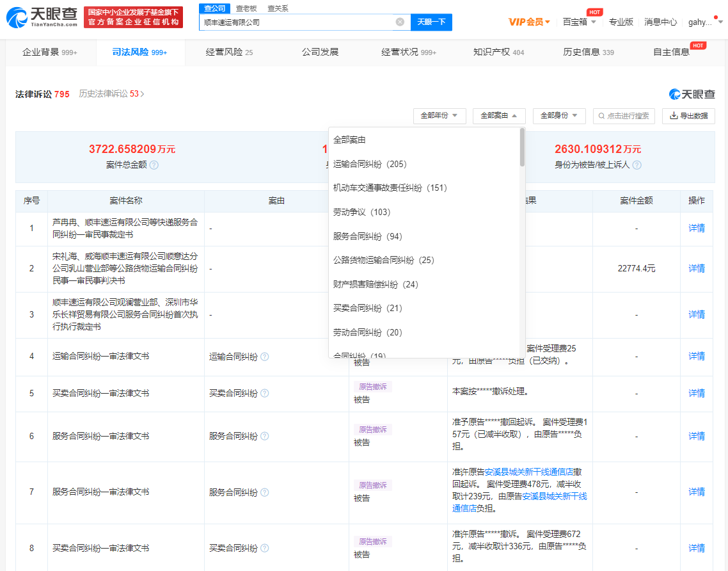The width and height of the screenshot is (728, 571).
Task: Click row 2 case name 宋礼海、威海顺丰速运
Action: [125, 269]
